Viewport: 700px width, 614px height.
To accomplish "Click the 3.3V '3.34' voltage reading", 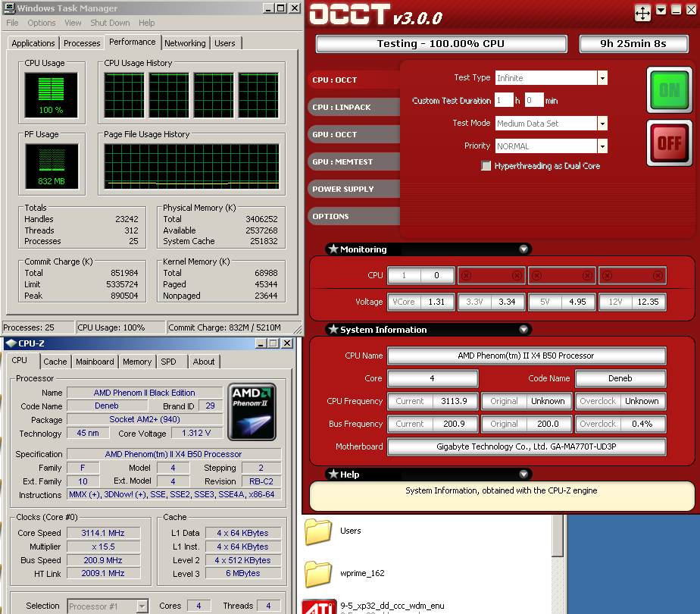I will (507, 302).
